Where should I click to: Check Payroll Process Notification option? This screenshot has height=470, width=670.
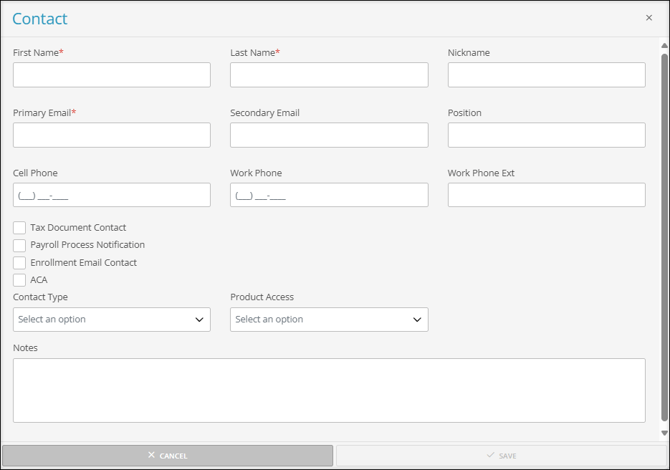(20, 245)
